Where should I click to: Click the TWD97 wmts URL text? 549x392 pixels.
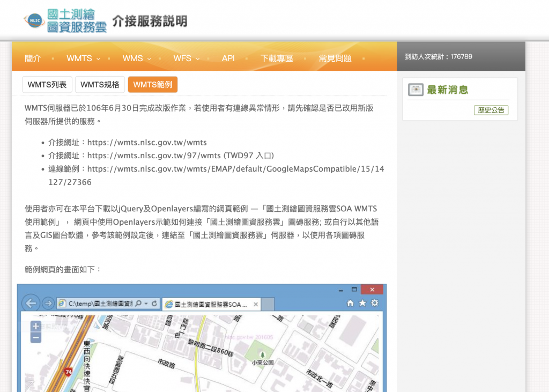[x=154, y=156]
